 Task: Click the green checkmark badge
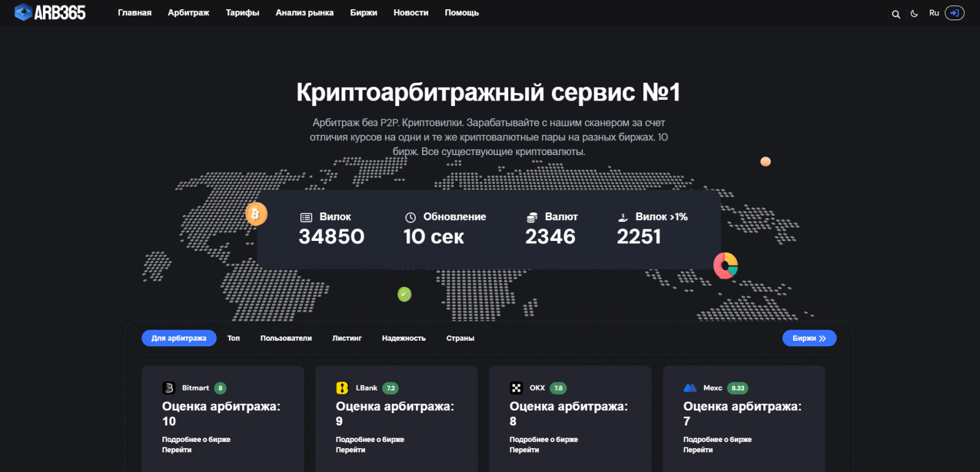(404, 294)
